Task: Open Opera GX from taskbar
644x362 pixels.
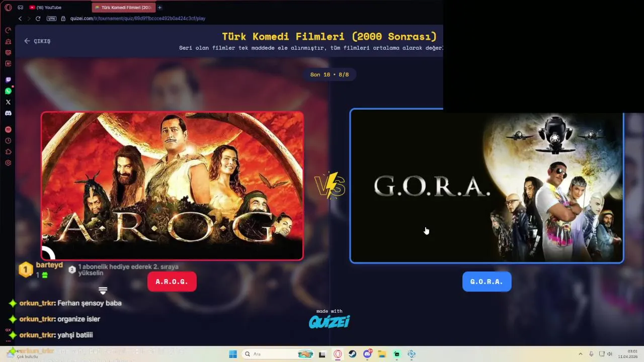Action: click(338, 354)
